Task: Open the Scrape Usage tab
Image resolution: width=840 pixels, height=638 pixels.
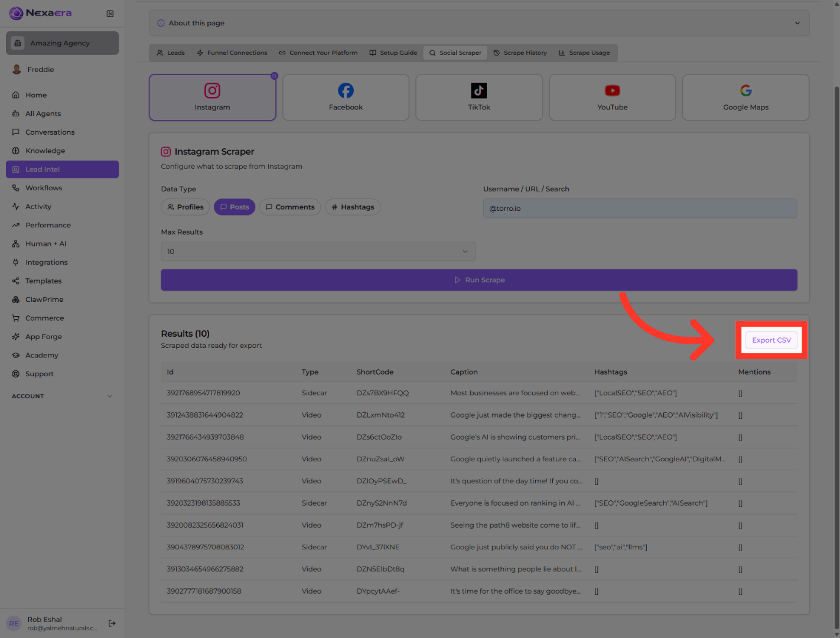Action: (x=584, y=53)
